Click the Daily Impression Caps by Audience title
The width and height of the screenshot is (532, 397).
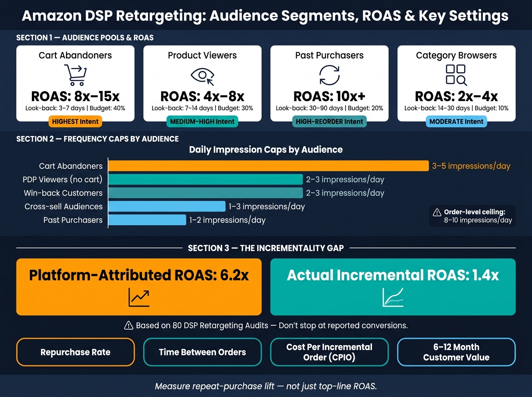(266, 149)
